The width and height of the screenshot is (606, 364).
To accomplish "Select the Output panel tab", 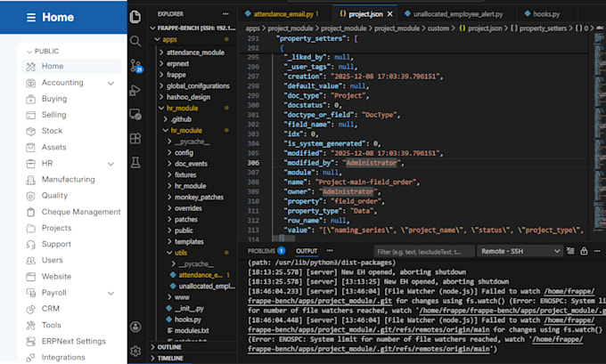I will pos(307,251).
